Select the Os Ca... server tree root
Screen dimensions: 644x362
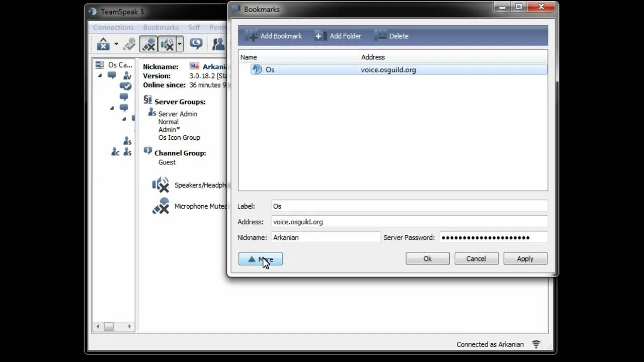point(115,65)
